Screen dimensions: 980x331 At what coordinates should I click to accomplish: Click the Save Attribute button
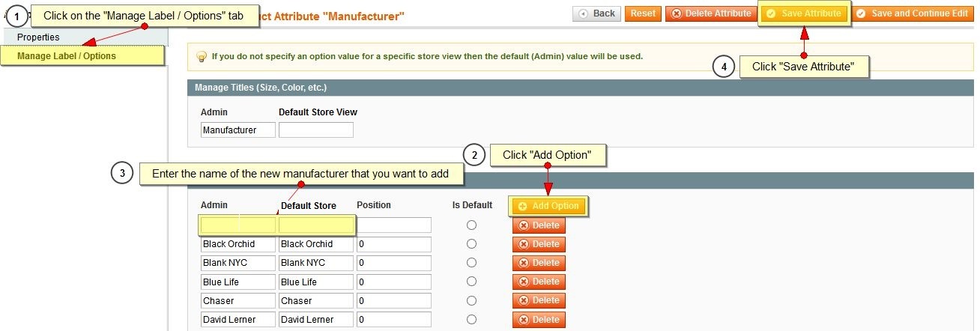pos(805,13)
